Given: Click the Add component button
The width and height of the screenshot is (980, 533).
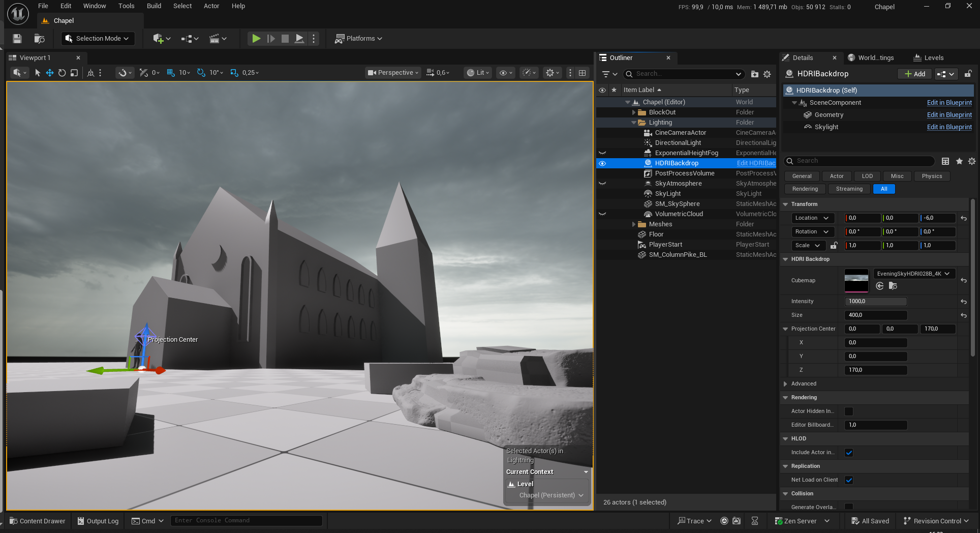Looking at the screenshot, I should tap(915, 74).
